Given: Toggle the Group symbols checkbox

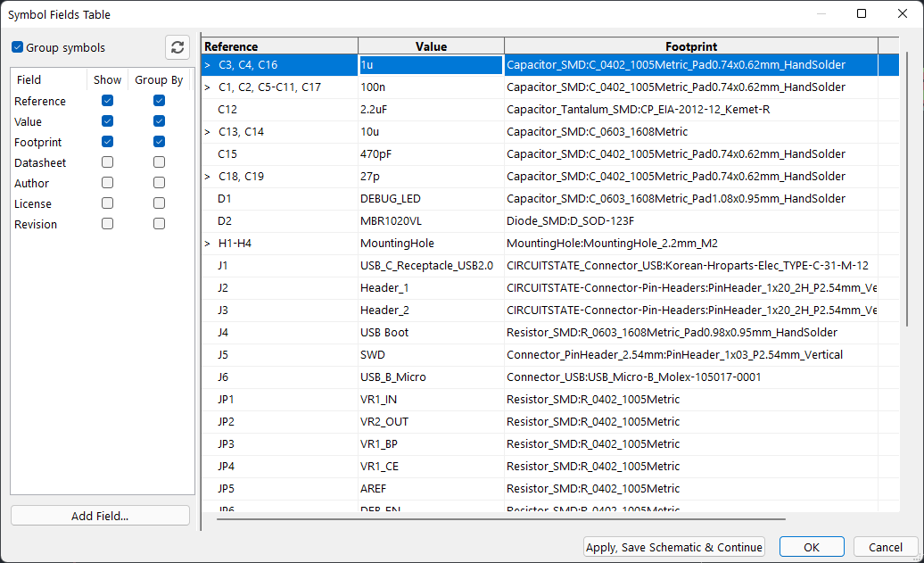Looking at the screenshot, I should (18, 47).
